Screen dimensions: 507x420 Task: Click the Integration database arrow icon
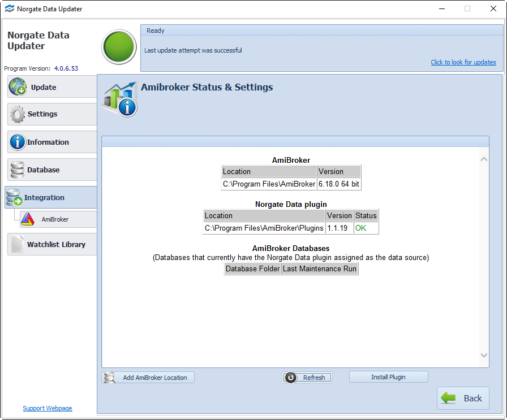coord(14,197)
